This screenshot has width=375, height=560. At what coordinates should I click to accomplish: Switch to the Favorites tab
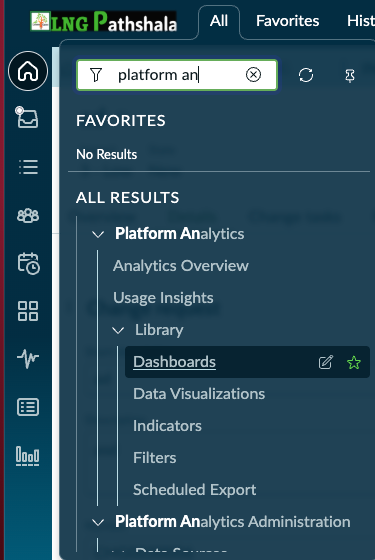click(x=288, y=21)
